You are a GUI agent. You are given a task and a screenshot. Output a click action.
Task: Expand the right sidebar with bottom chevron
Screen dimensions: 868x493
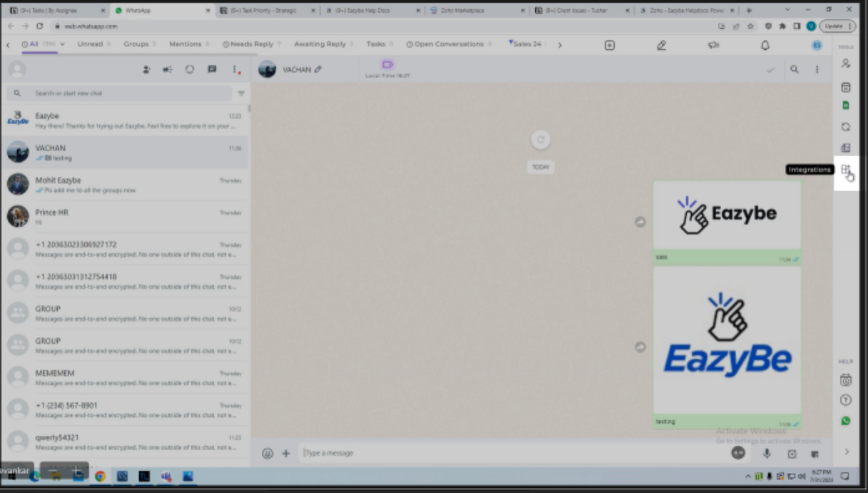tap(847, 452)
